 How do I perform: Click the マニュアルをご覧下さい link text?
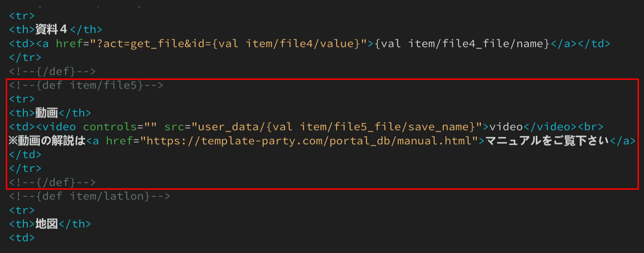pyautogui.click(x=547, y=141)
